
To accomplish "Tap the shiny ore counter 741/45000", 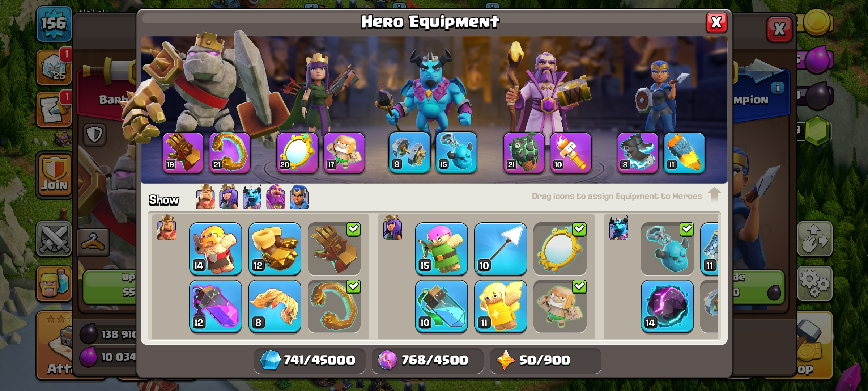I will tap(310, 360).
